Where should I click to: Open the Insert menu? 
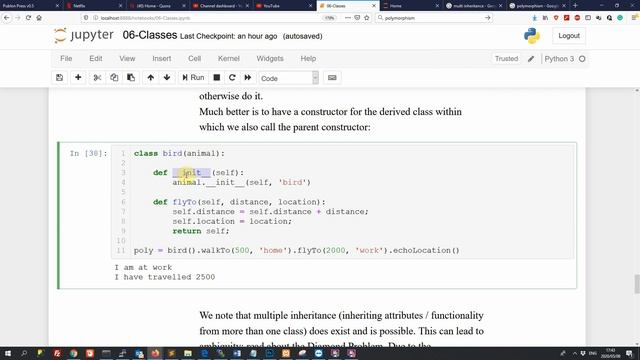pyautogui.click(x=162, y=58)
